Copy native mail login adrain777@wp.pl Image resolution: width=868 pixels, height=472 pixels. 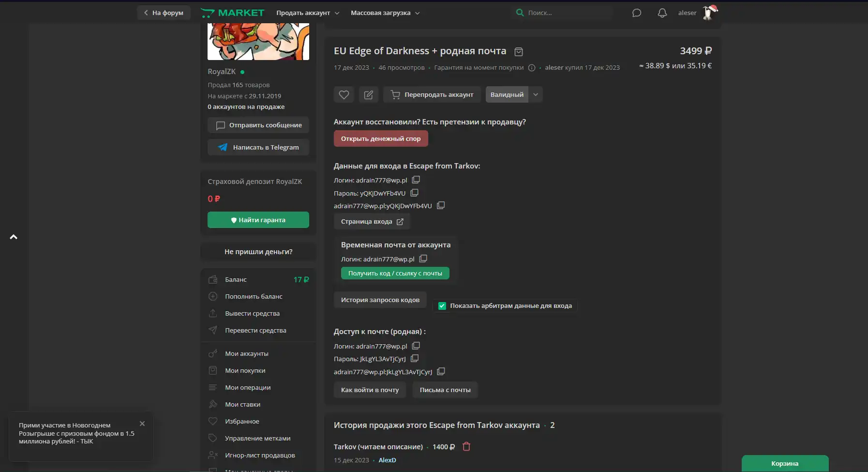(416, 346)
